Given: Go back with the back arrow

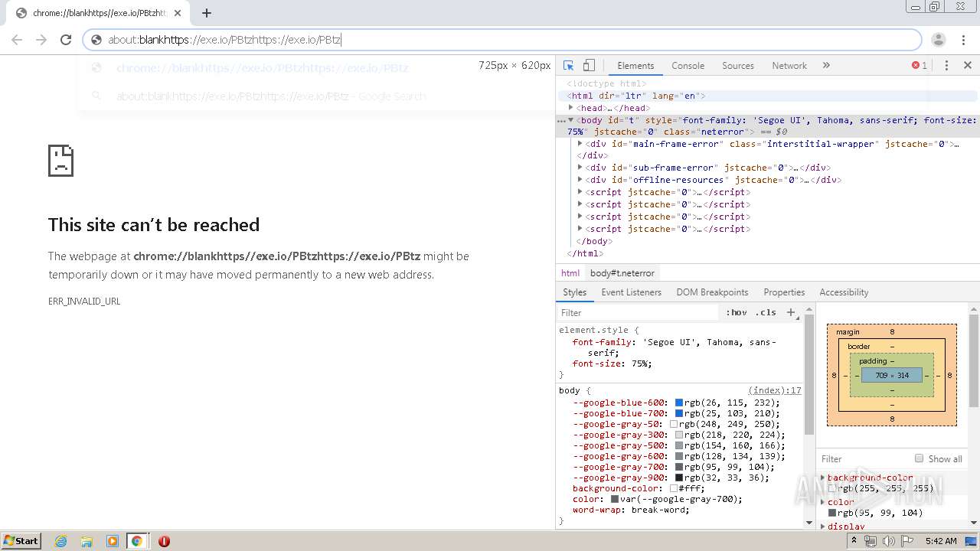Looking at the screenshot, I should (x=17, y=40).
